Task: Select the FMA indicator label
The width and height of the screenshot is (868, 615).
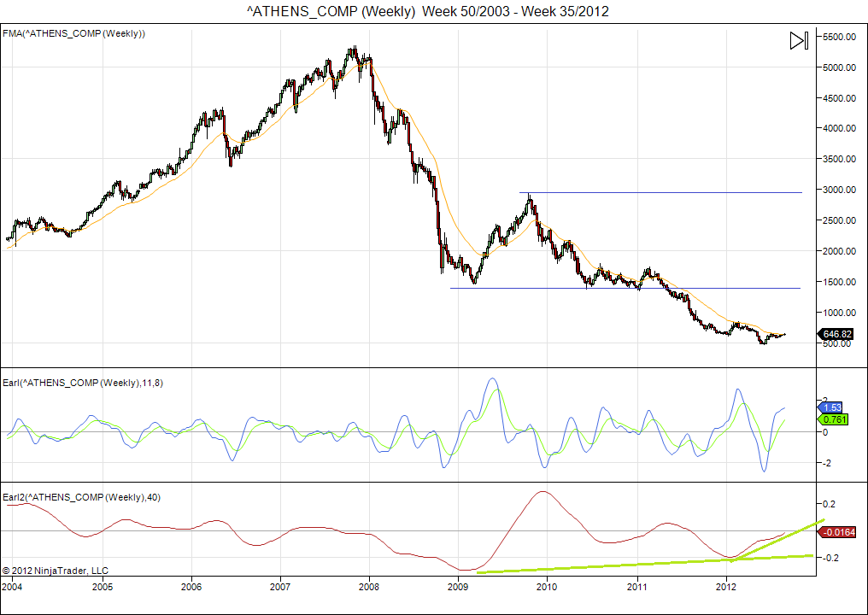Action: pos(74,33)
